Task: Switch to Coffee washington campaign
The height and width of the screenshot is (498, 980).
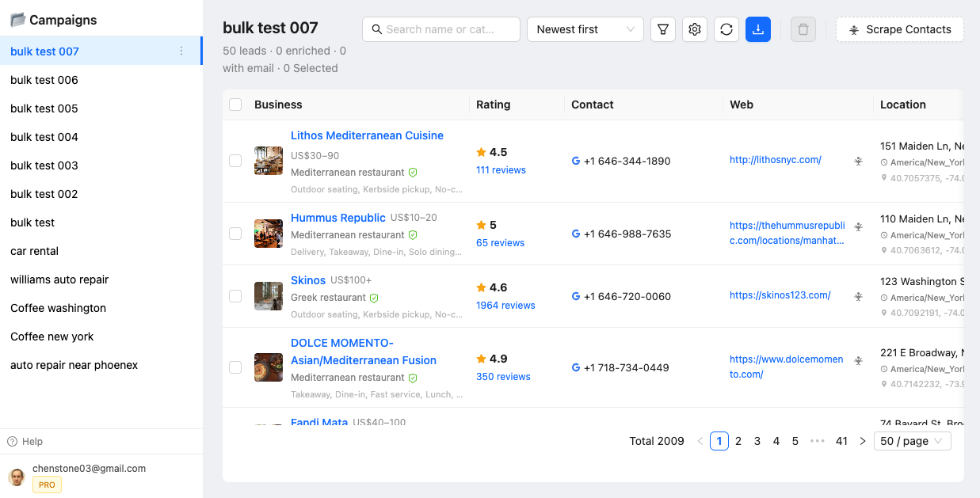Action: pos(101,308)
